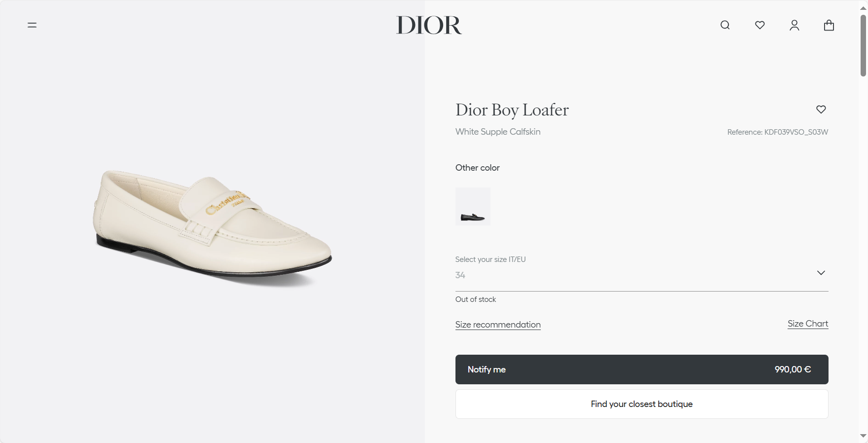Open the Size recommendation link
This screenshot has height=443, width=868.
pyautogui.click(x=498, y=325)
